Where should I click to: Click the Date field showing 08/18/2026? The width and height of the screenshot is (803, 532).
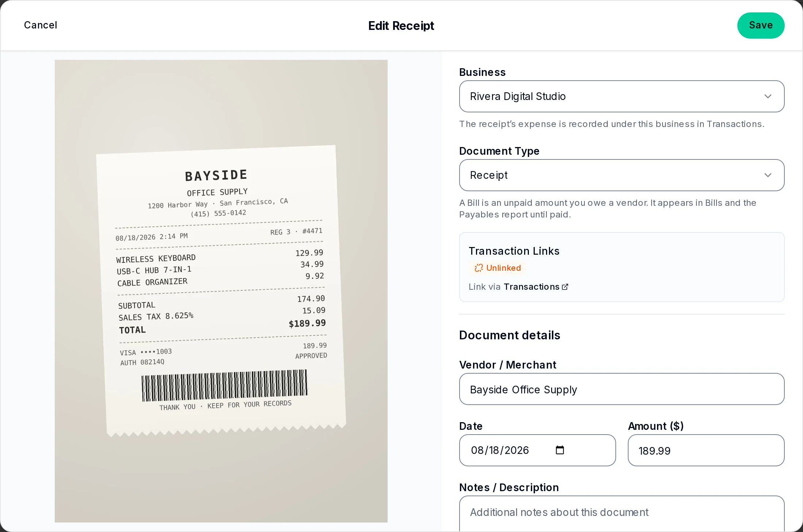[x=537, y=450]
